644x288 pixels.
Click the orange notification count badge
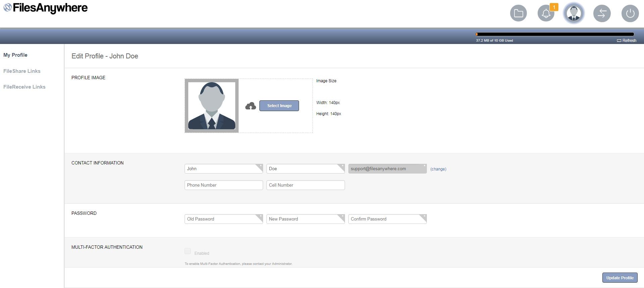[554, 7]
